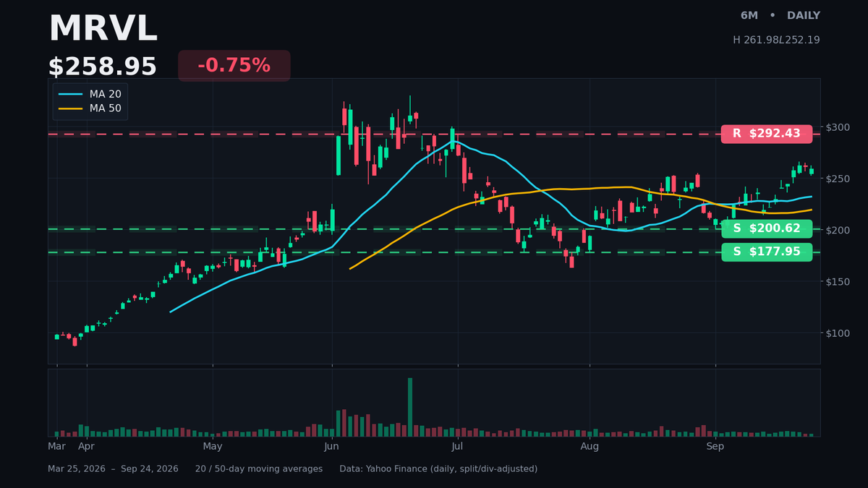The width and height of the screenshot is (868, 488).
Task: Click the $200 price axis label
Action: (837, 230)
